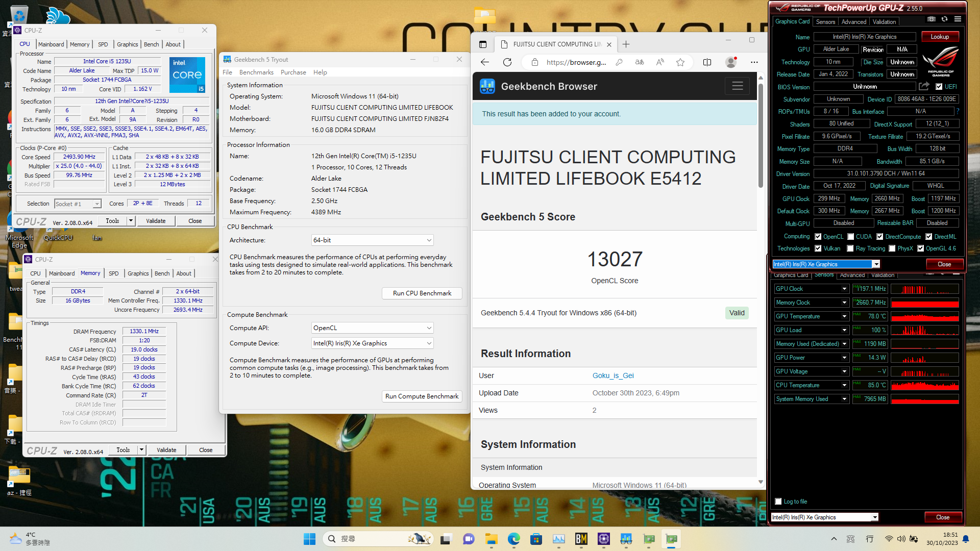The height and width of the screenshot is (551, 980).
Task: Open the Compute Device dropdown
Action: [x=373, y=343]
